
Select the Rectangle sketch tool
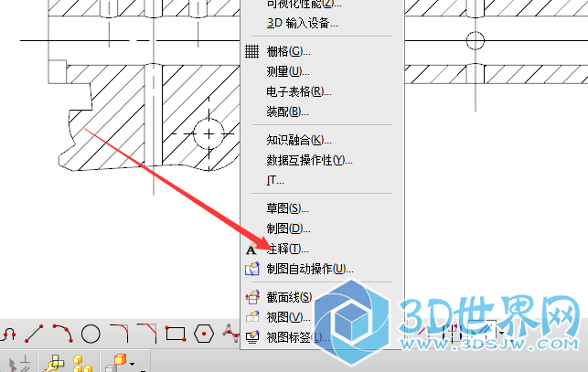point(176,334)
